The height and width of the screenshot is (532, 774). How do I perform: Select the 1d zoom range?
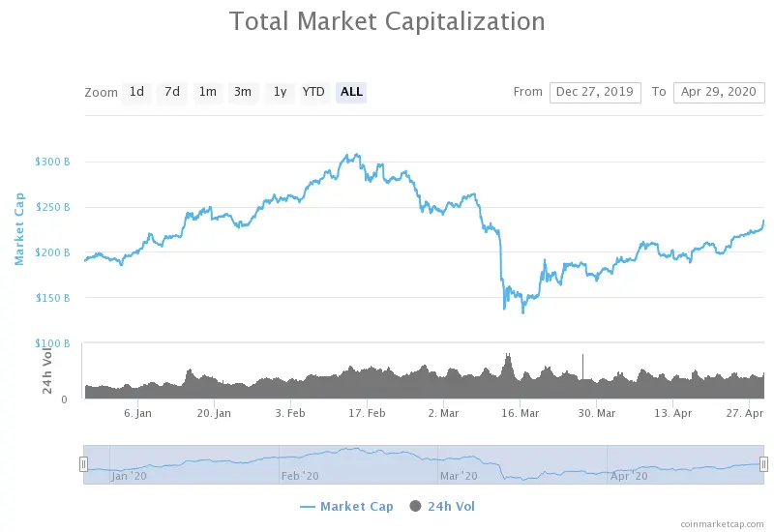point(136,92)
